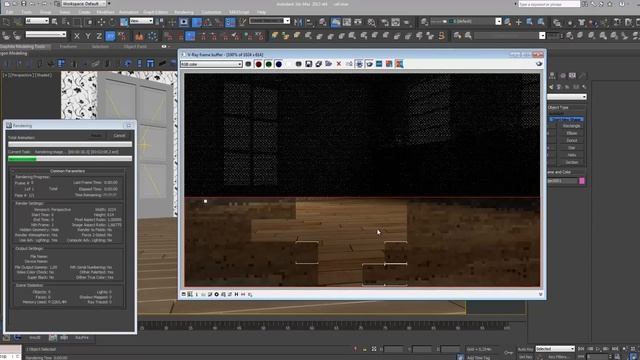The image size is (640, 360).
Task: Show the green channel in V-Ray frame buffer
Action: (269, 64)
